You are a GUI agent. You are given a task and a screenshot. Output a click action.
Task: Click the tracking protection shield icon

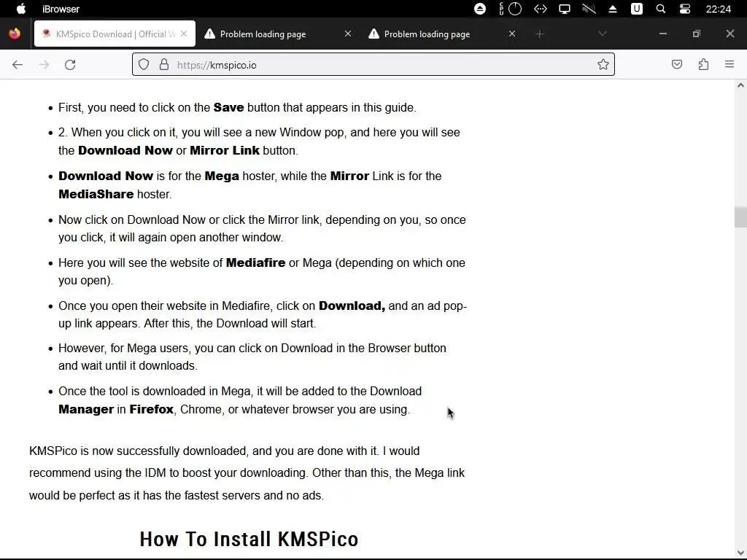[x=144, y=64]
